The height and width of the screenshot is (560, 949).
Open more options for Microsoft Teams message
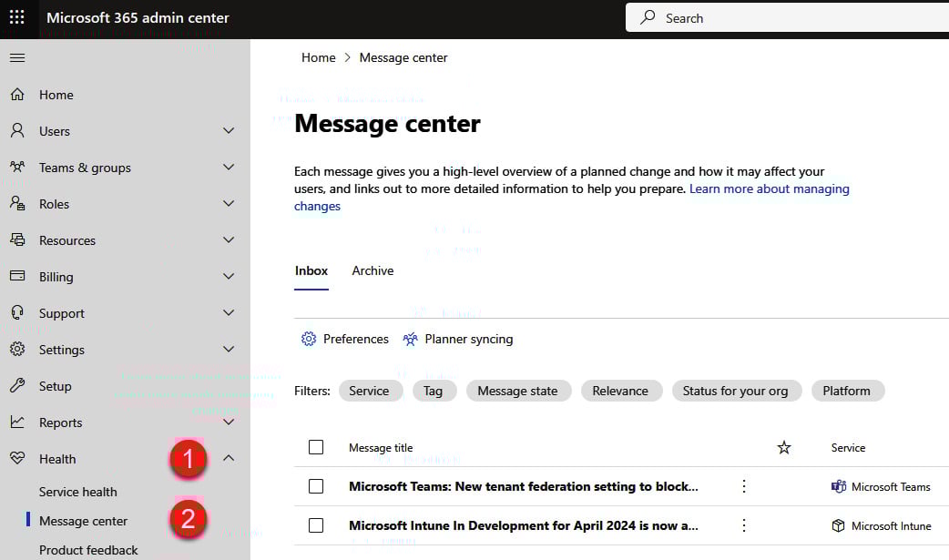coord(744,486)
